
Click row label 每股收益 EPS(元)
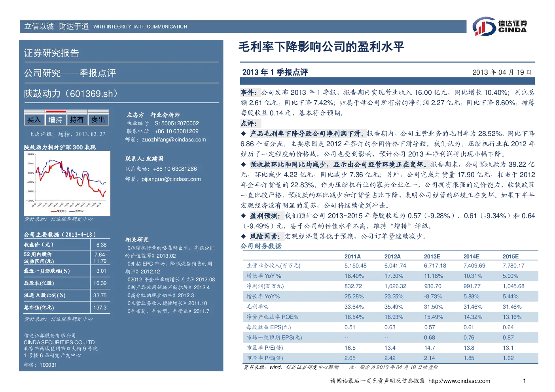pyautogui.click(x=269, y=327)
